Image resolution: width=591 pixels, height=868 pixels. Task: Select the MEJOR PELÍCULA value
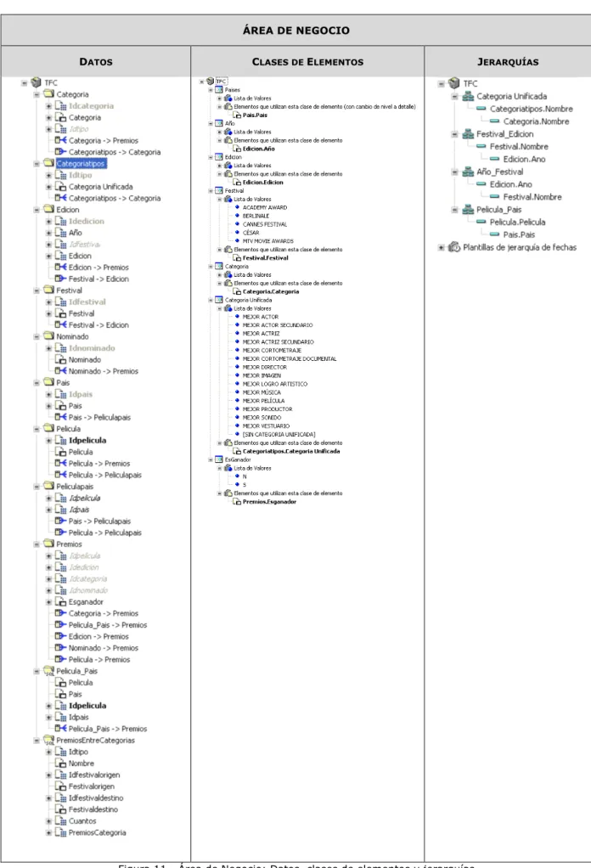(264, 400)
